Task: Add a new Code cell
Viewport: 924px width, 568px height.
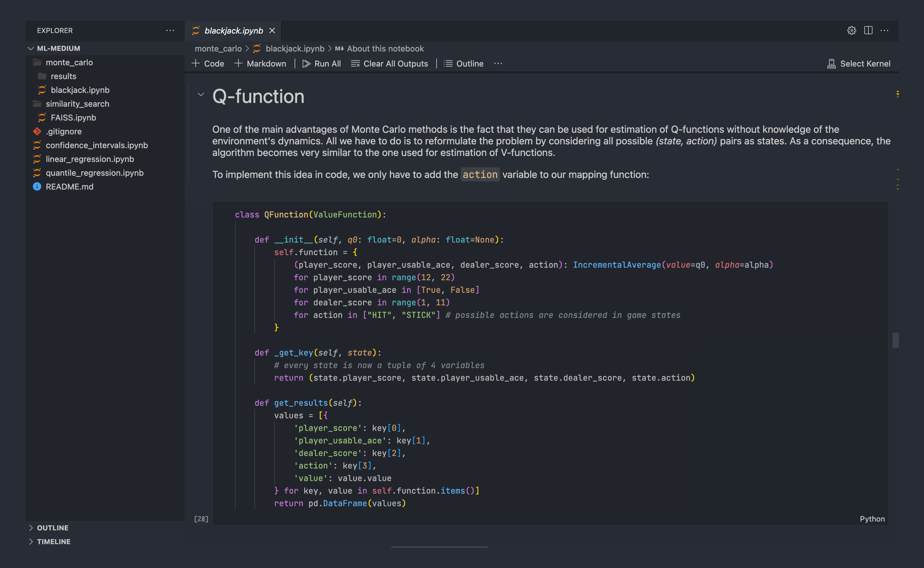Action: [208, 64]
